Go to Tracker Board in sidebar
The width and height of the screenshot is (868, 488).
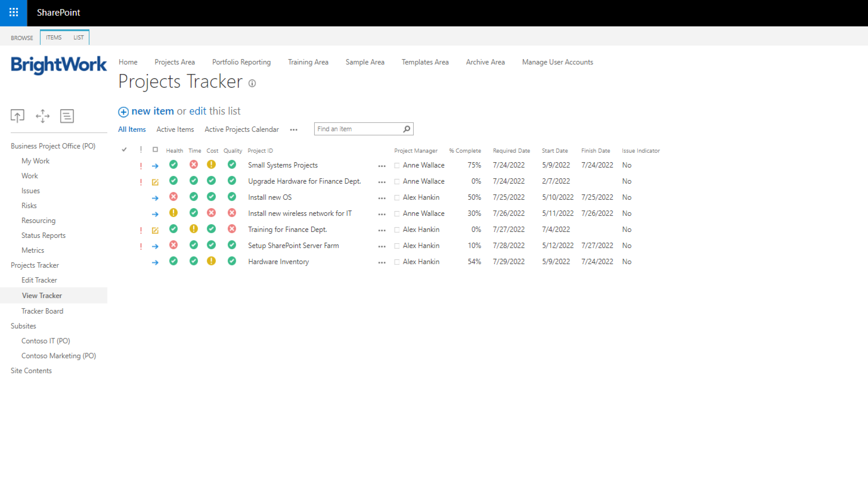pos(42,311)
